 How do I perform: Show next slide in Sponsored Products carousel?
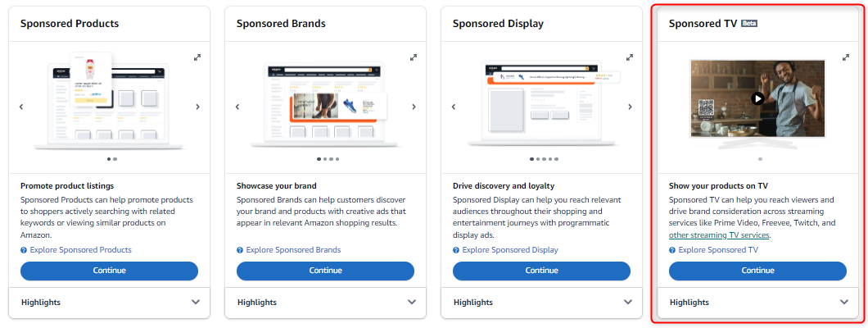(x=197, y=107)
